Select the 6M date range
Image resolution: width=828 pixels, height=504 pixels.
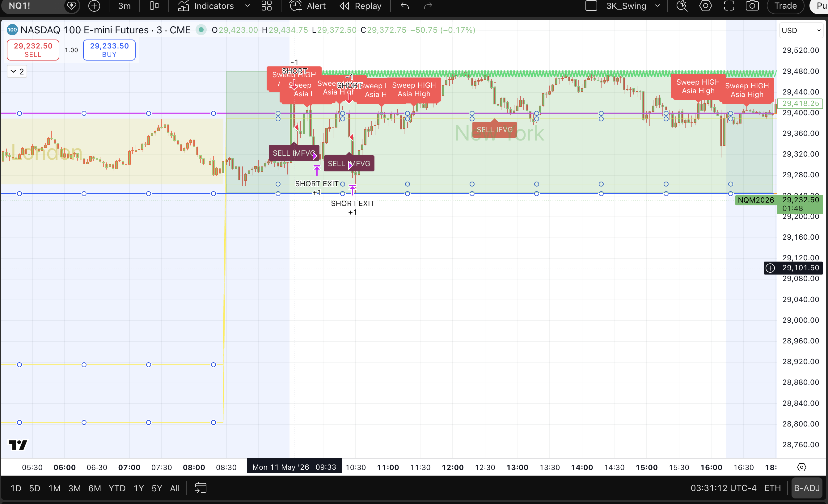[x=95, y=488]
